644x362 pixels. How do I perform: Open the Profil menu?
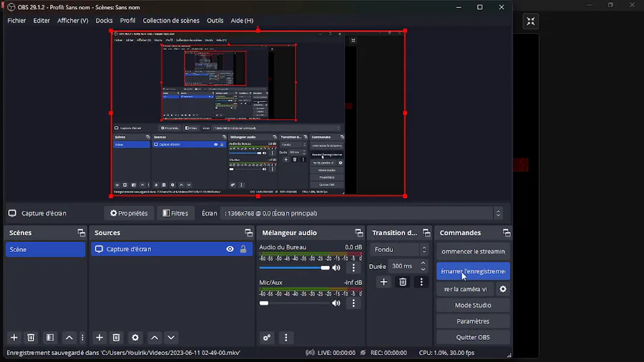click(128, 21)
